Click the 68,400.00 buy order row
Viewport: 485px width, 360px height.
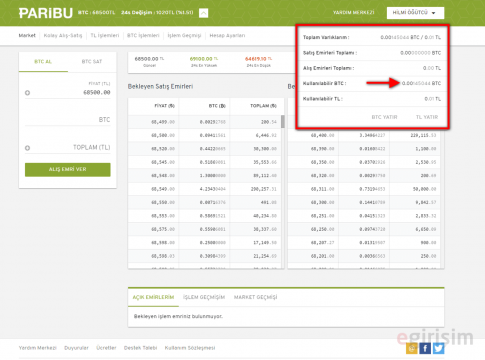click(364, 135)
